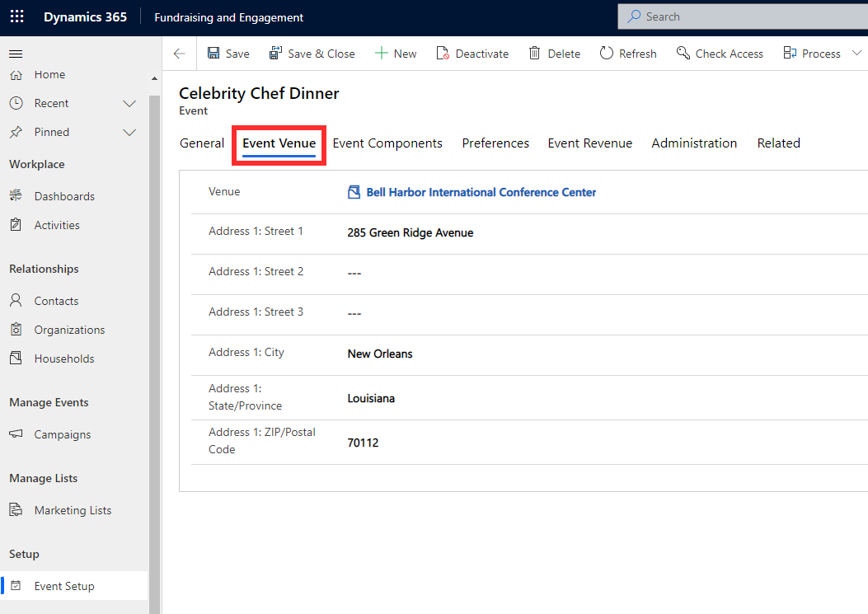Click inside the Search box
868x614 pixels.
click(743, 16)
